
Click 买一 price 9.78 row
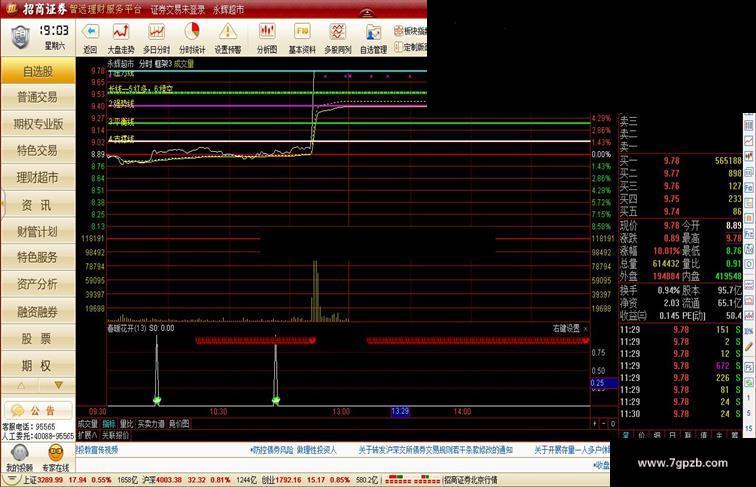click(681, 161)
